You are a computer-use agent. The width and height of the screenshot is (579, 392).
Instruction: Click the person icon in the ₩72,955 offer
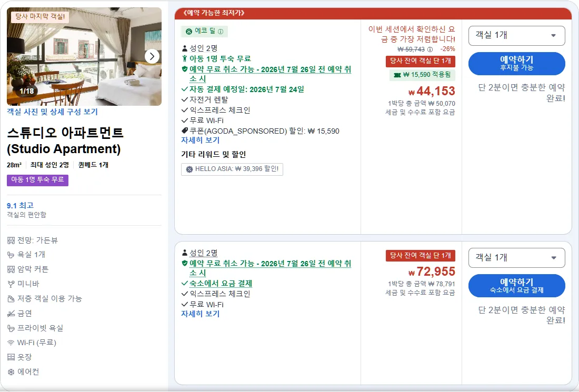pyautogui.click(x=185, y=253)
